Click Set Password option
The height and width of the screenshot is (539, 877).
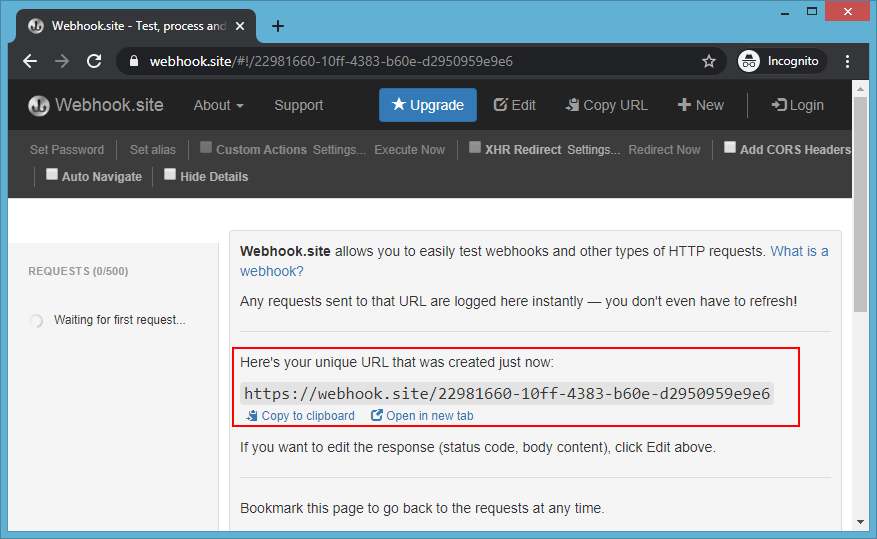tap(67, 150)
